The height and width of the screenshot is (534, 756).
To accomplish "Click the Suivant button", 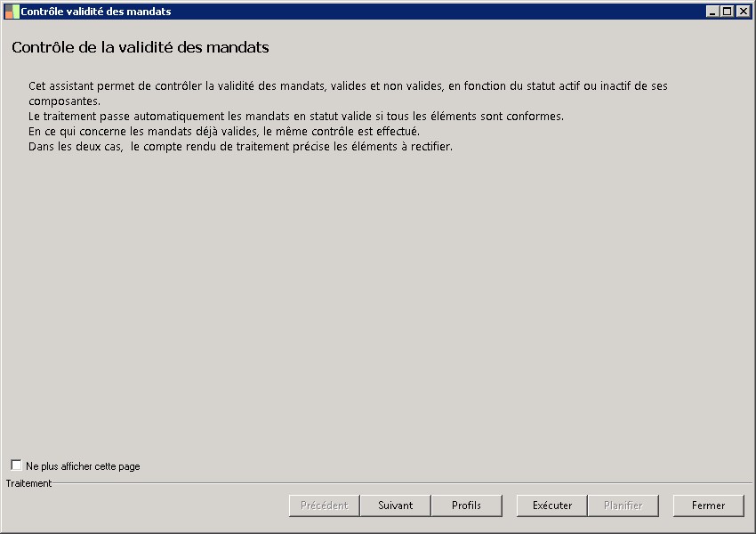I will coord(396,505).
